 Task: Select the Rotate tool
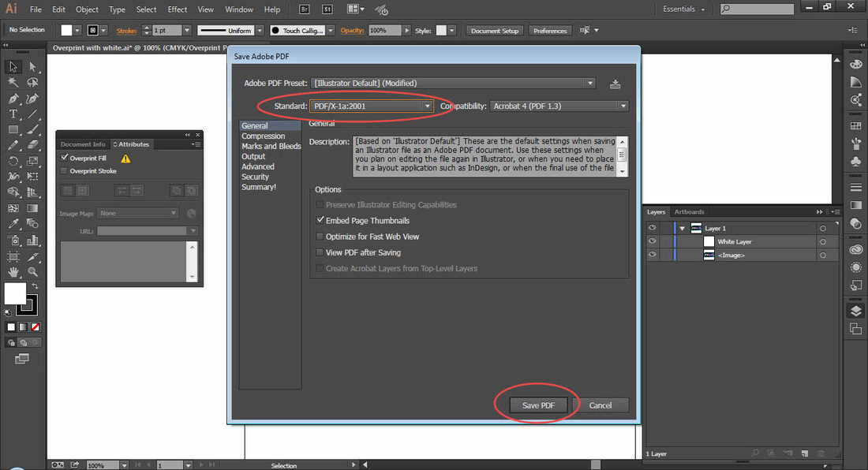[x=13, y=162]
